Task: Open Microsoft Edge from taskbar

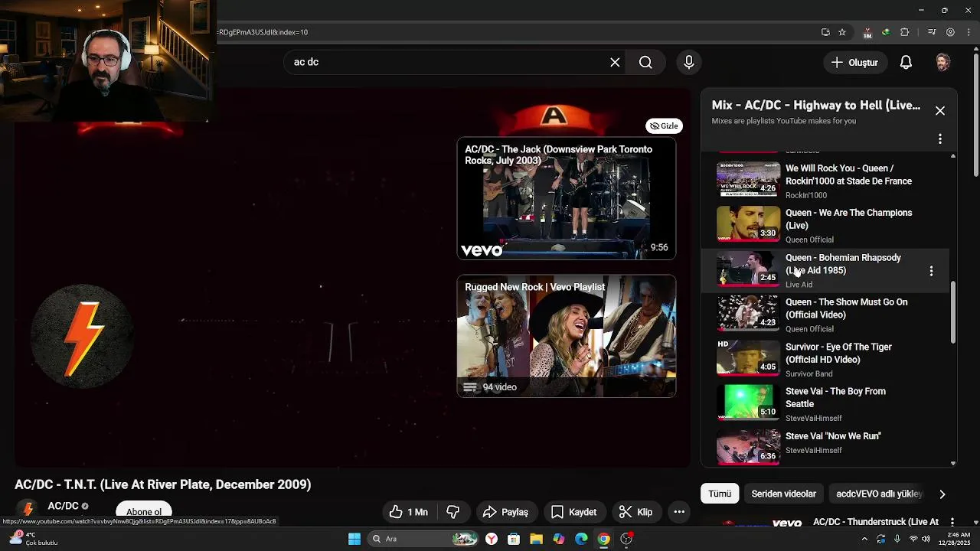Action: coord(581,539)
